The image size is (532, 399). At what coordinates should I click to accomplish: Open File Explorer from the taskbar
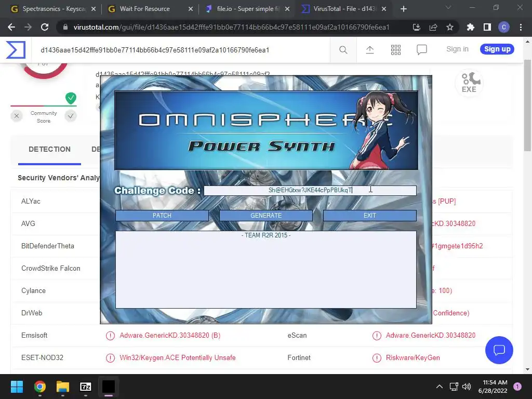click(x=63, y=387)
